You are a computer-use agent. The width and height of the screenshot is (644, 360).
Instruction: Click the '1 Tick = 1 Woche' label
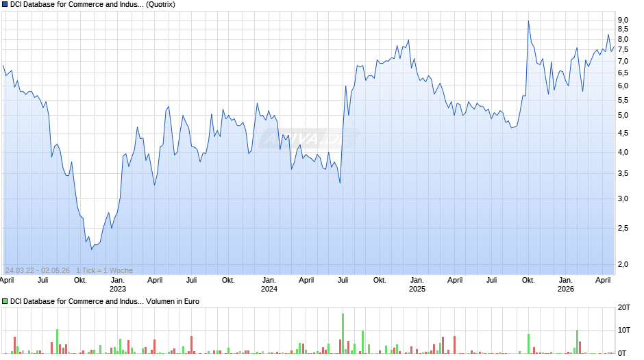104,270
